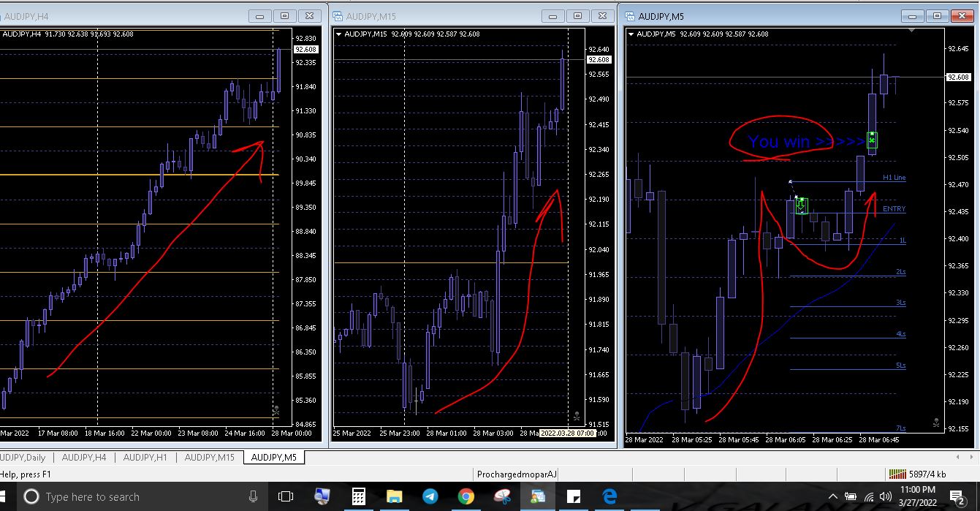The image size is (980, 511).
Task: Open the Calculator app from the taskbar
Action: [358, 496]
